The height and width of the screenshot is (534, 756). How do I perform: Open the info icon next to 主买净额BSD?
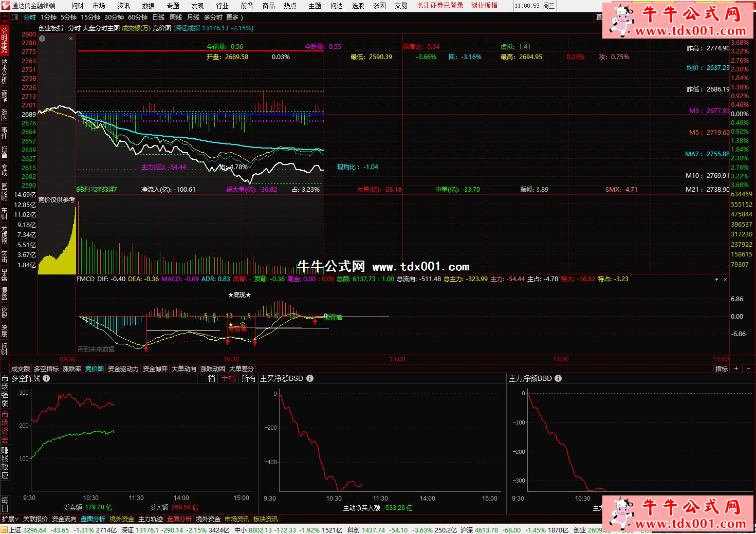pos(310,378)
